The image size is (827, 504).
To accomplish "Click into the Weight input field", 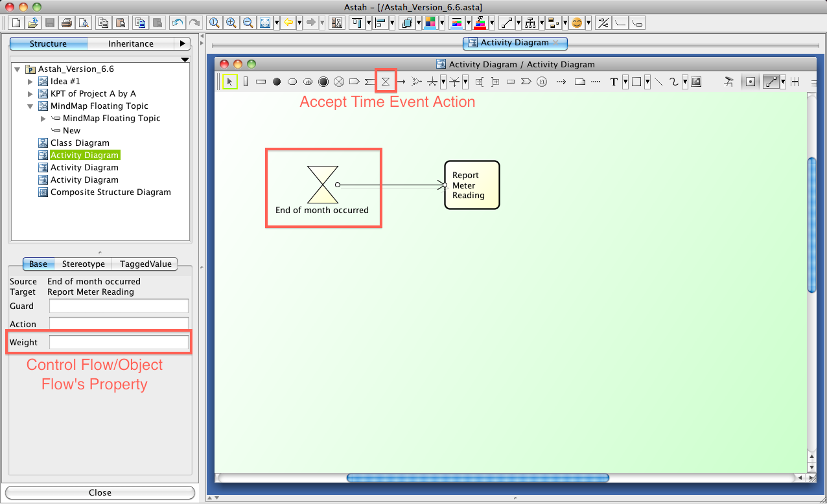I will click(119, 342).
